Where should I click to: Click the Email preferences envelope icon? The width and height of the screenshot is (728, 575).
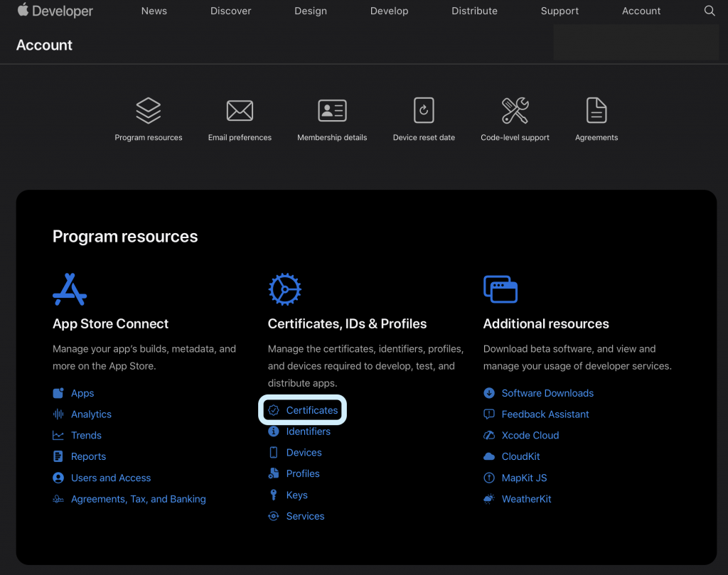coord(240,110)
